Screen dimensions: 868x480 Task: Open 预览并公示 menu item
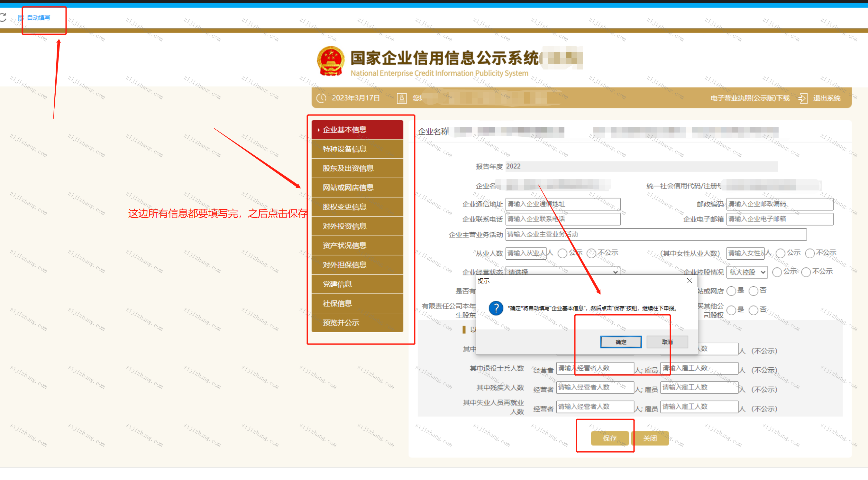pos(357,323)
